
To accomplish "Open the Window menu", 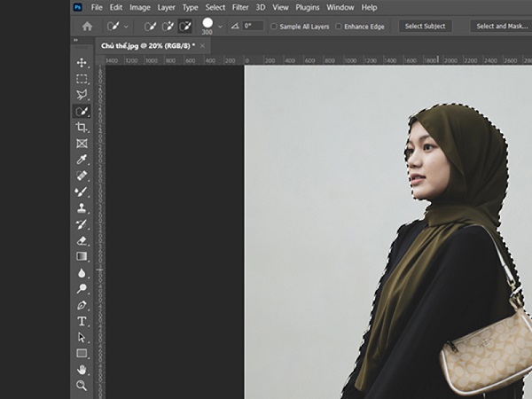I will point(340,7).
